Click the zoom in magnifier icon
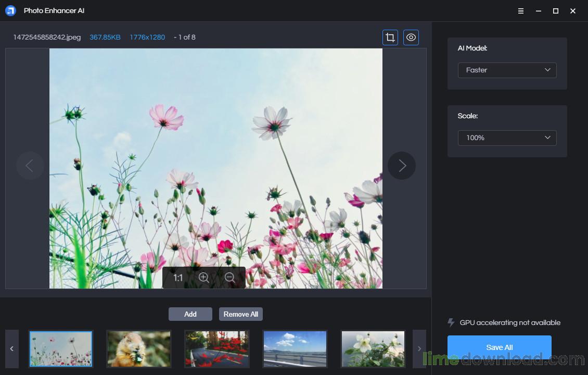Screen dimensions: 588x375 pos(204,278)
